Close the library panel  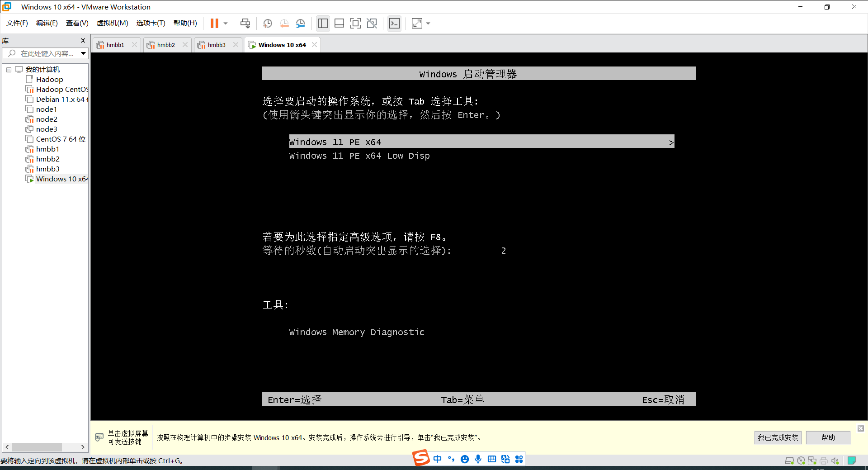[x=83, y=40]
